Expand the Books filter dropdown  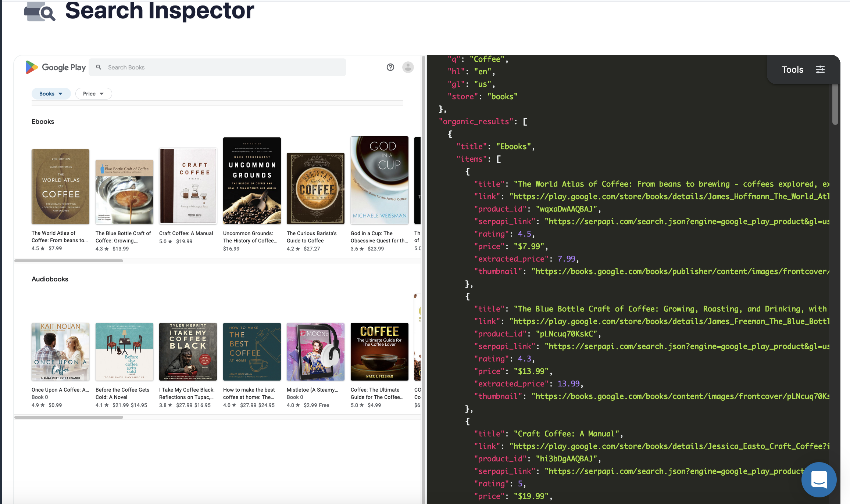coord(51,93)
